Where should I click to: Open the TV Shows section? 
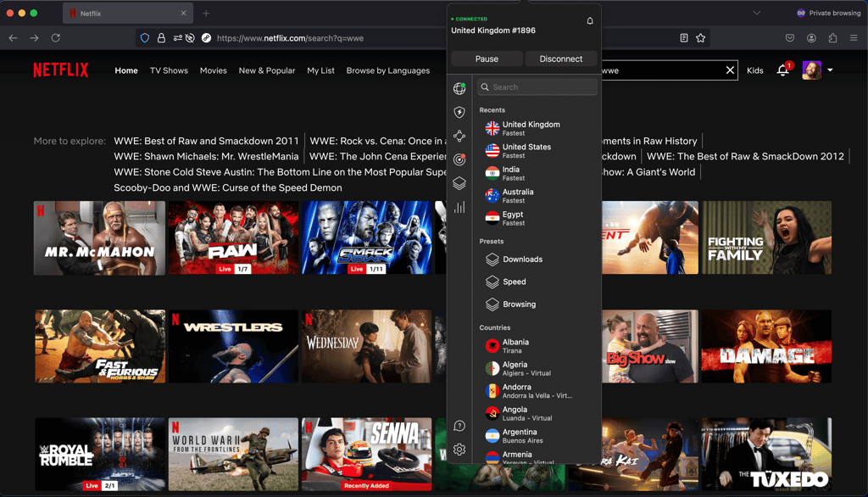click(169, 70)
